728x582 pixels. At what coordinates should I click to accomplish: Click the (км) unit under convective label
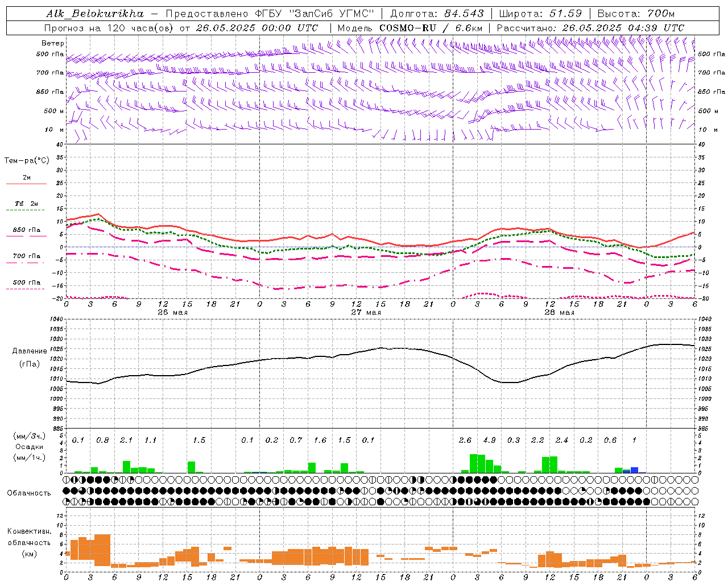pyautogui.click(x=29, y=554)
